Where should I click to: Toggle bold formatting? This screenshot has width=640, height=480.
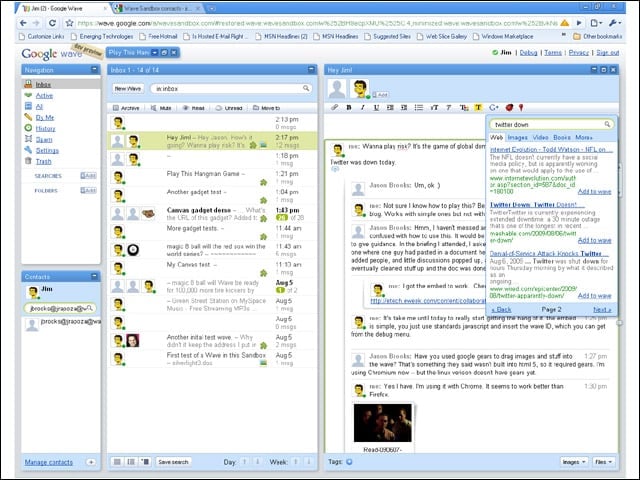click(x=349, y=107)
